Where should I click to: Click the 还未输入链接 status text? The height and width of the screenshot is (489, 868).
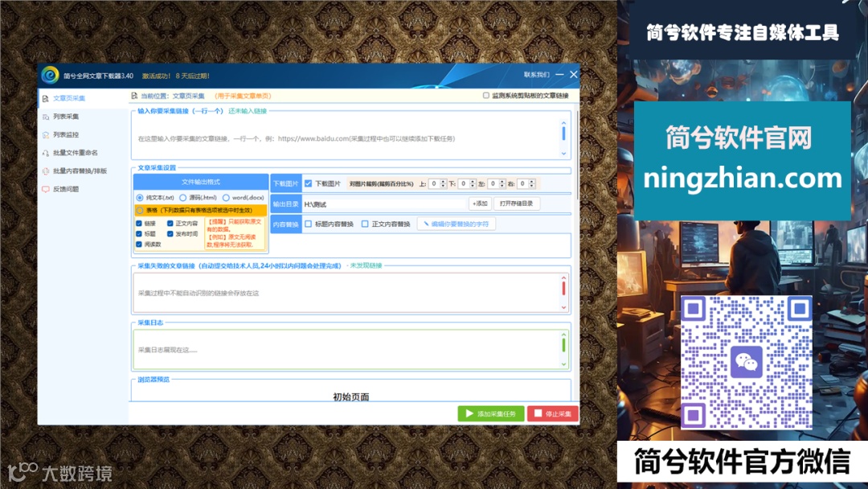coord(248,111)
